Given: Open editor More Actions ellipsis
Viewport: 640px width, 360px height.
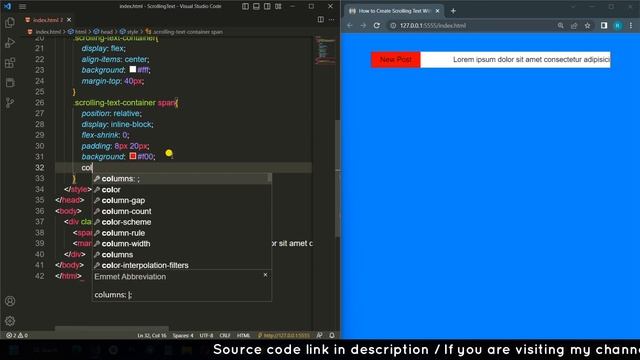Looking at the screenshot, I should coord(331,20).
